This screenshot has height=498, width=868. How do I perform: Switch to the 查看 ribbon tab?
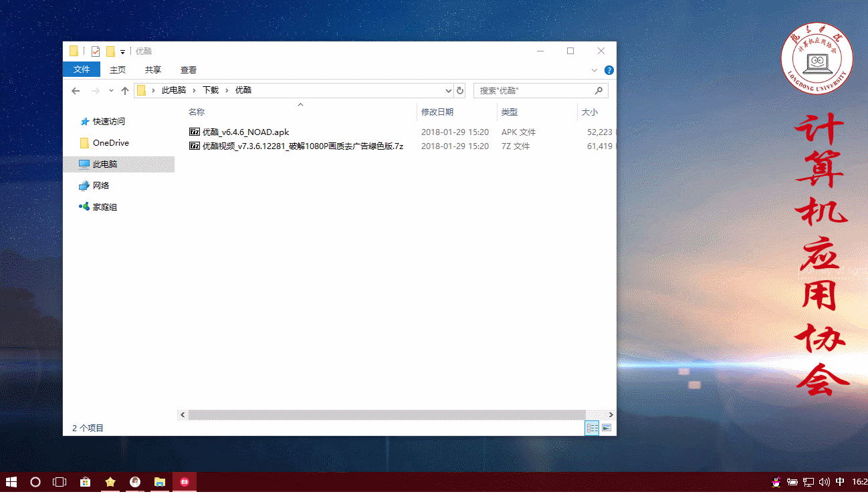(189, 70)
